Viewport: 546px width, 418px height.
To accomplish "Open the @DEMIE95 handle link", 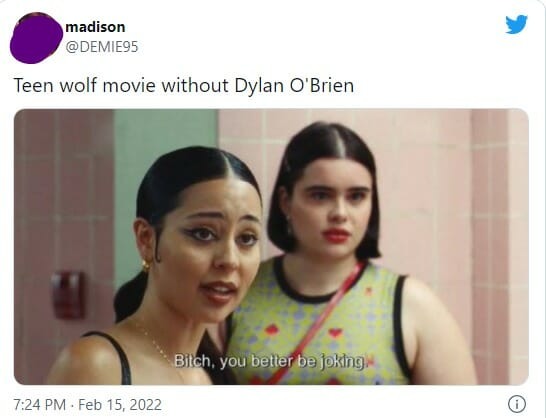I will coord(102,47).
